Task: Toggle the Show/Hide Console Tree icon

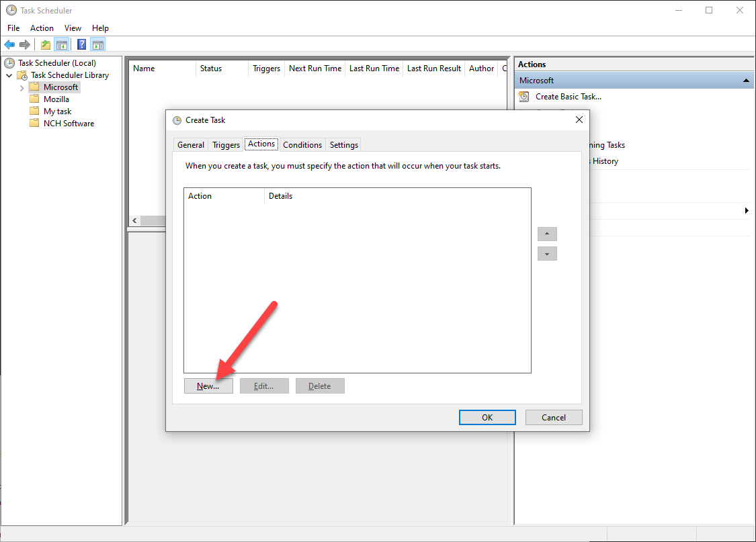Action: pyautogui.click(x=61, y=45)
